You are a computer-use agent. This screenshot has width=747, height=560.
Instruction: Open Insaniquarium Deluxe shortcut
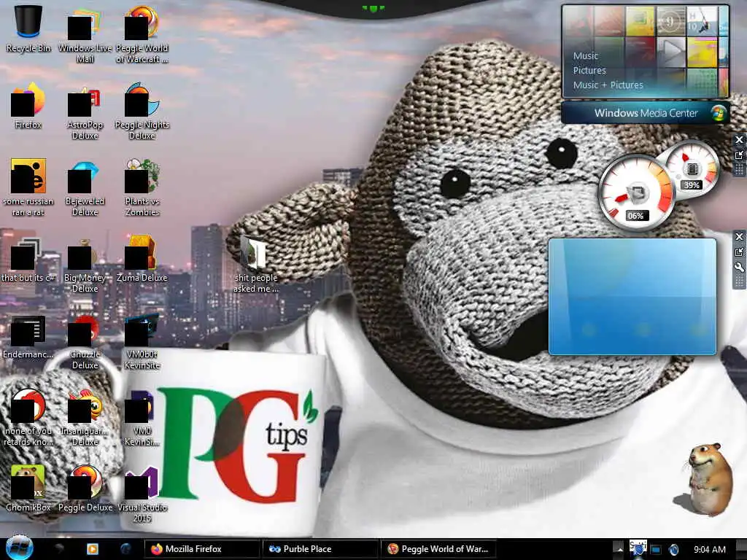click(x=85, y=418)
